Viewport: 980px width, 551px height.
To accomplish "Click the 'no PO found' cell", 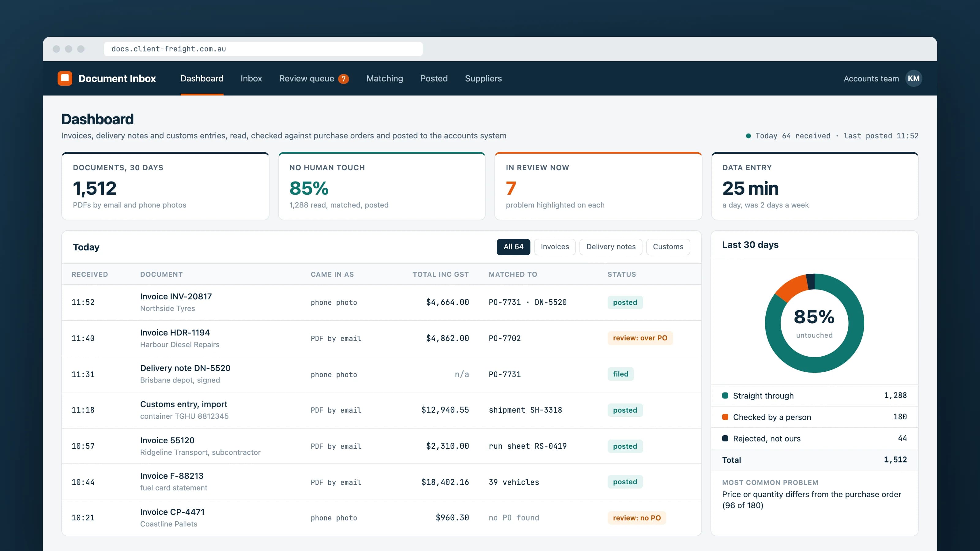I will click(x=514, y=518).
